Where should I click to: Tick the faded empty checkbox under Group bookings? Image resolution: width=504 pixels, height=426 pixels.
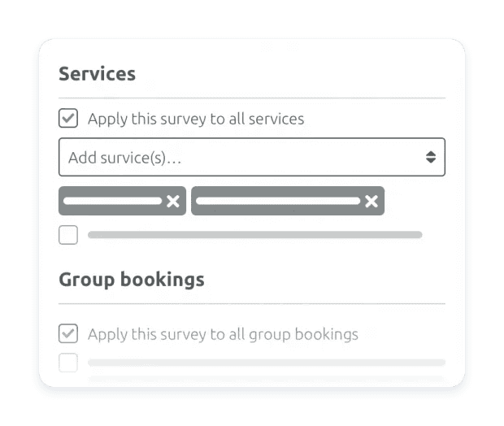click(68, 362)
